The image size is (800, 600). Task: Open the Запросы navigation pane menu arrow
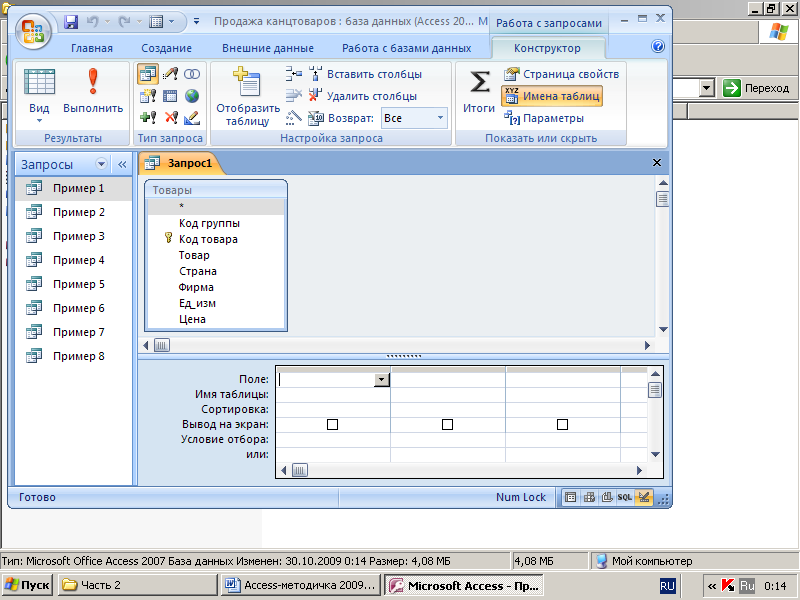(101, 164)
